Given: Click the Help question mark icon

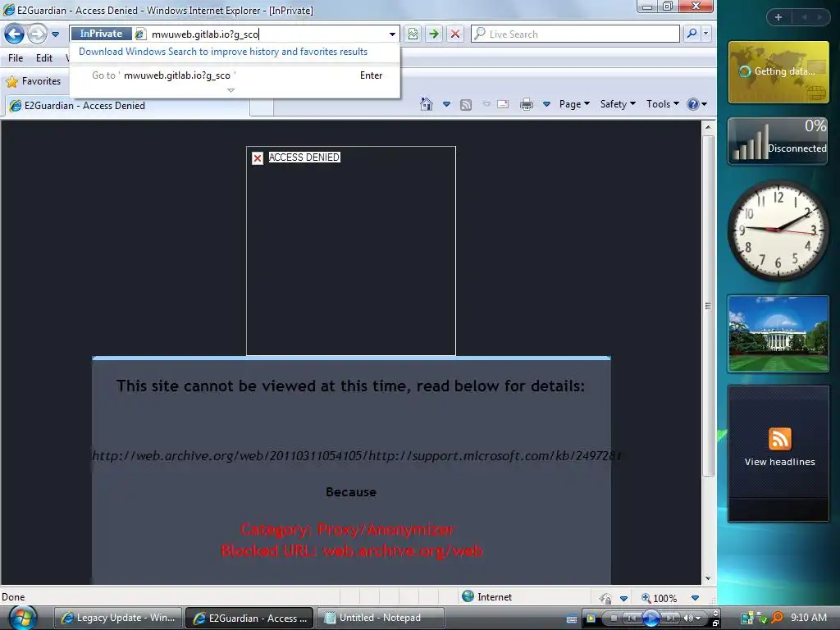Looking at the screenshot, I should click(693, 104).
